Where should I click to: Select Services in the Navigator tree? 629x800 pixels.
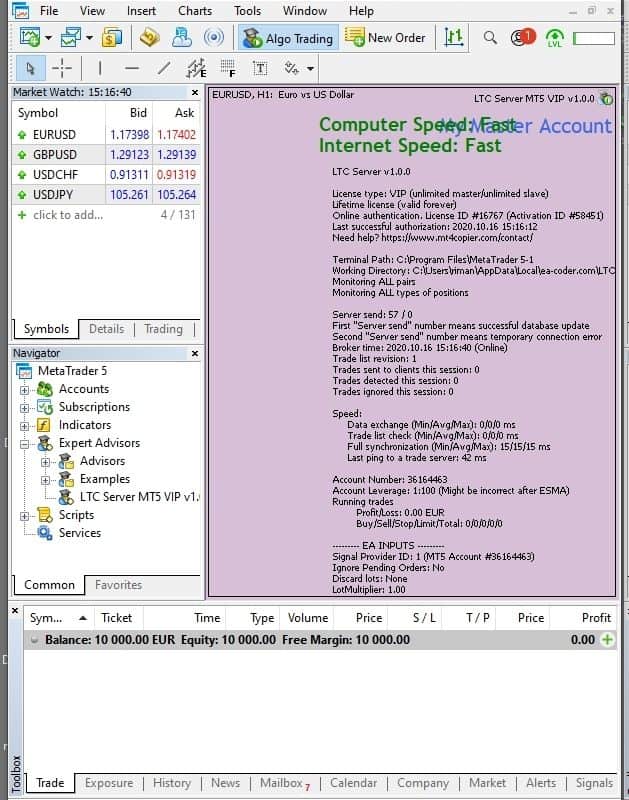click(80, 533)
